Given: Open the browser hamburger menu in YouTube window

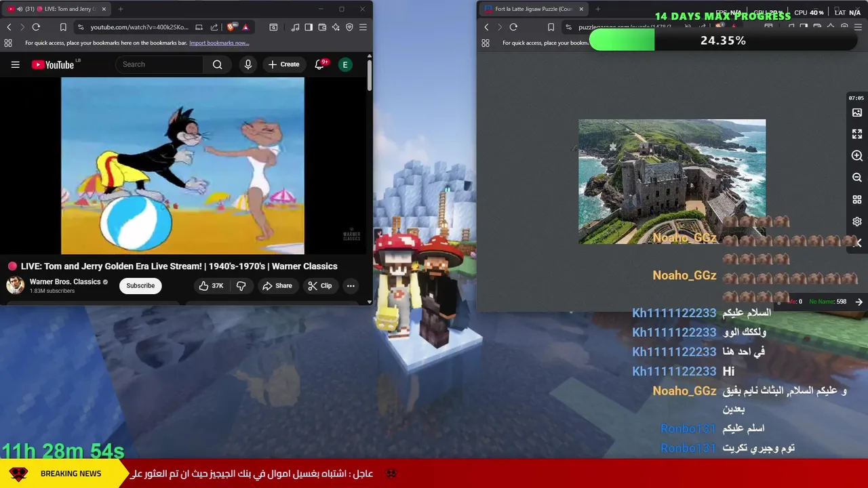Looking at the screenshot, I should [x=363, y=27].
